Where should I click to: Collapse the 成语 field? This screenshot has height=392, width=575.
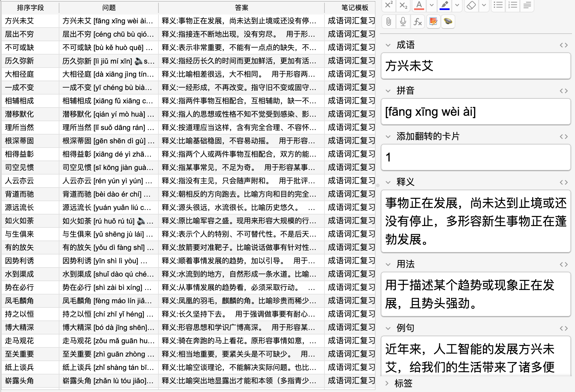(x=388, y=45)
